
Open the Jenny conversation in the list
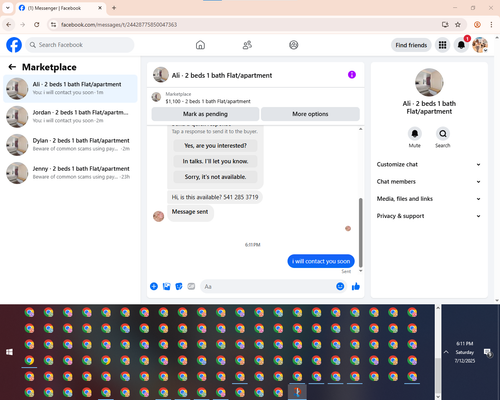[x=70, y=173]
